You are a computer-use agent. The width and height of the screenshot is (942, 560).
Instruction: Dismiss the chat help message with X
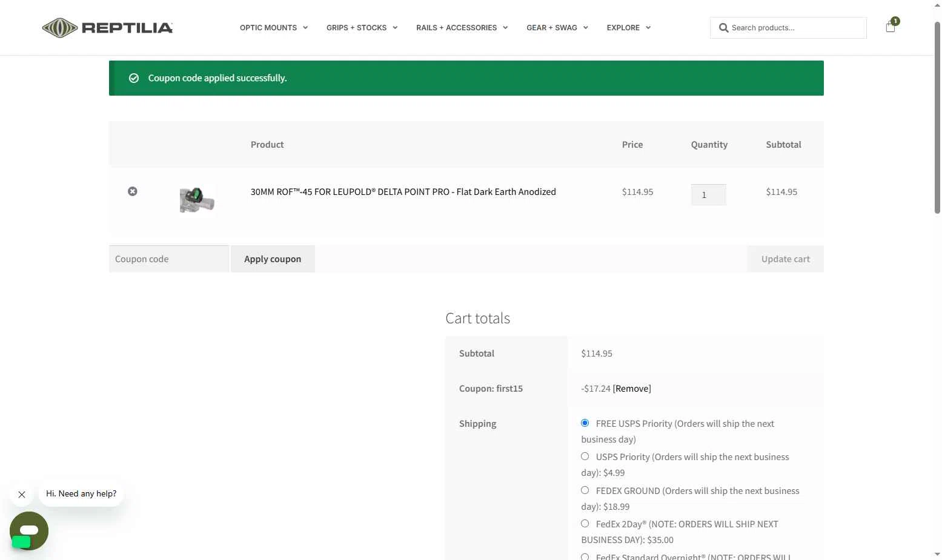(22, 495)
